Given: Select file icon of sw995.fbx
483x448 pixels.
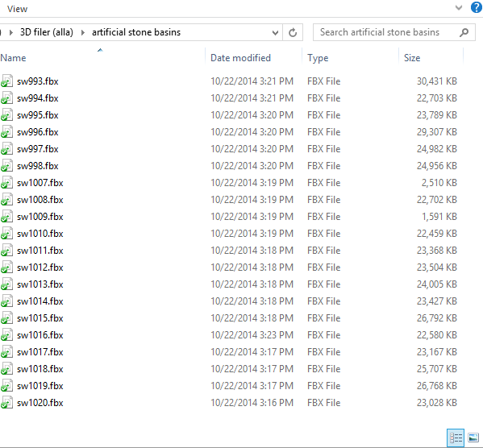Looking at the screenshot, I should coord(6,115).
